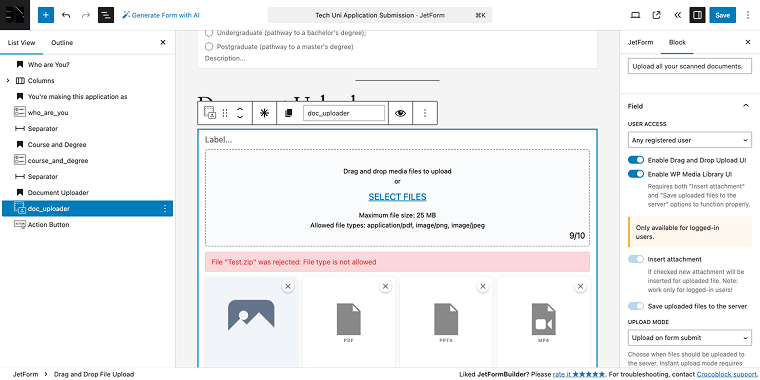Open block toolbar more options menu
Viewport: 760px width, 380px height.
(x=425, y=113)
